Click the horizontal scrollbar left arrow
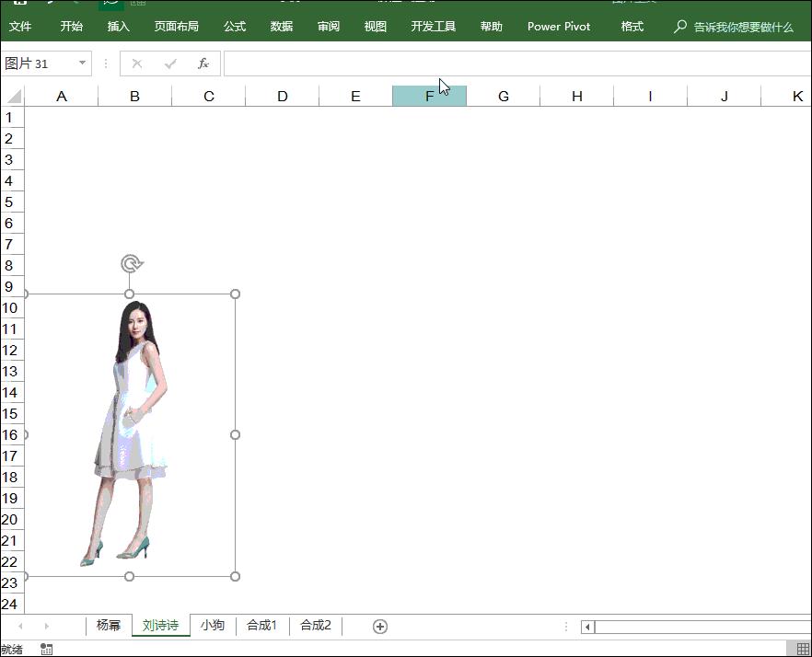The width and height of the screenshot is (812, 657). pos(587,628)
